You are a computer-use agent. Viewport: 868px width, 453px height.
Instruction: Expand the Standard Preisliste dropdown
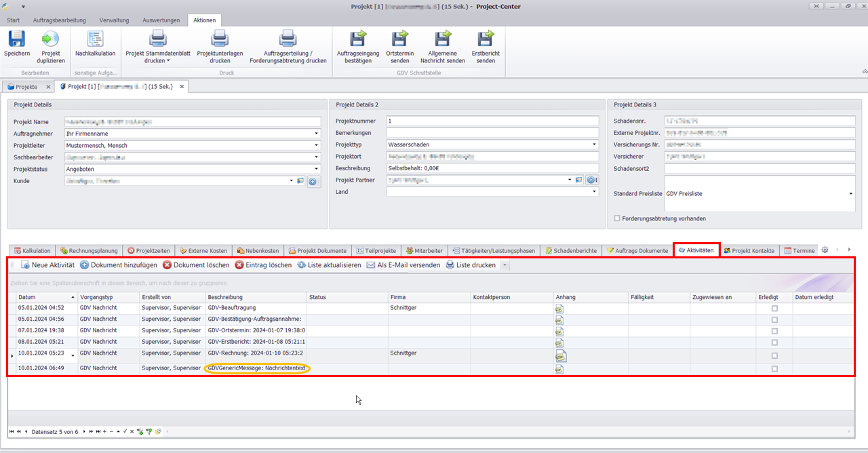[851, 193]
